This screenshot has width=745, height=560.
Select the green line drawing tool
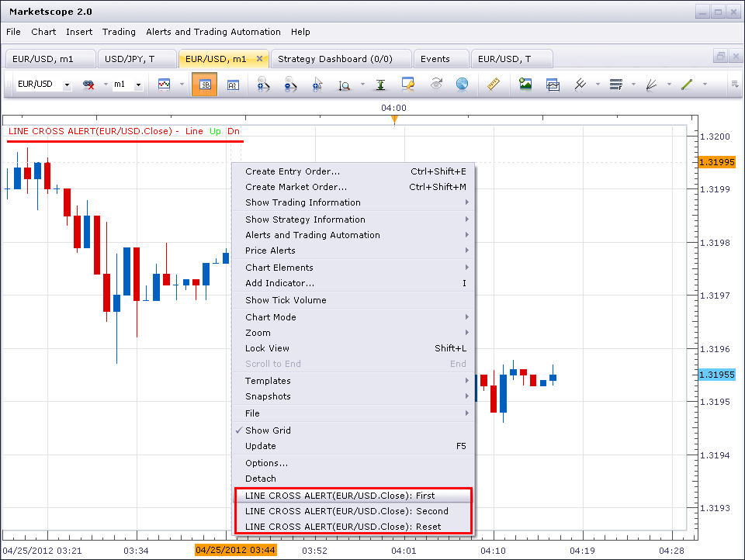click(687, 85)
